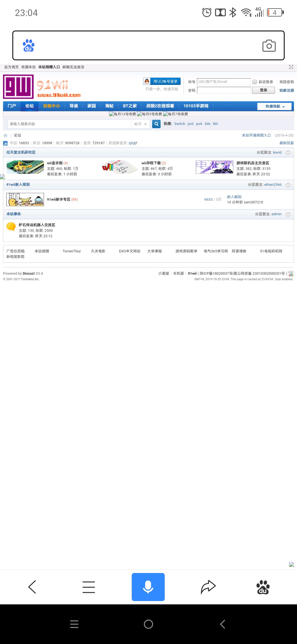This screenshot has width=297, height=644.
Task: Collapse the 91wii新人报到 section
Action: pyautogui.click(x=288, y=185)
